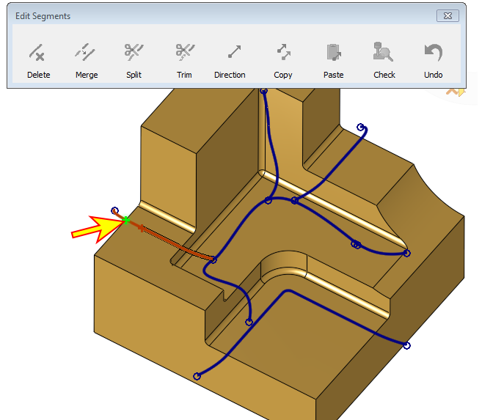The image size is (504, 420).
Task: Choose the Trim segment tool
Action: [184, 60]
